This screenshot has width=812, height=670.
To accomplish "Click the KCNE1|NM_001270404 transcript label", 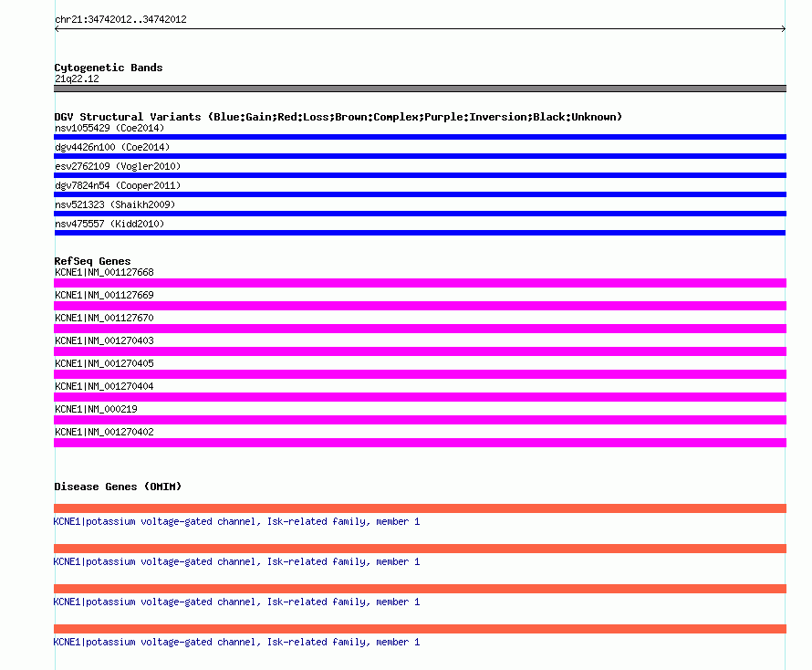I will click(104, 386).
